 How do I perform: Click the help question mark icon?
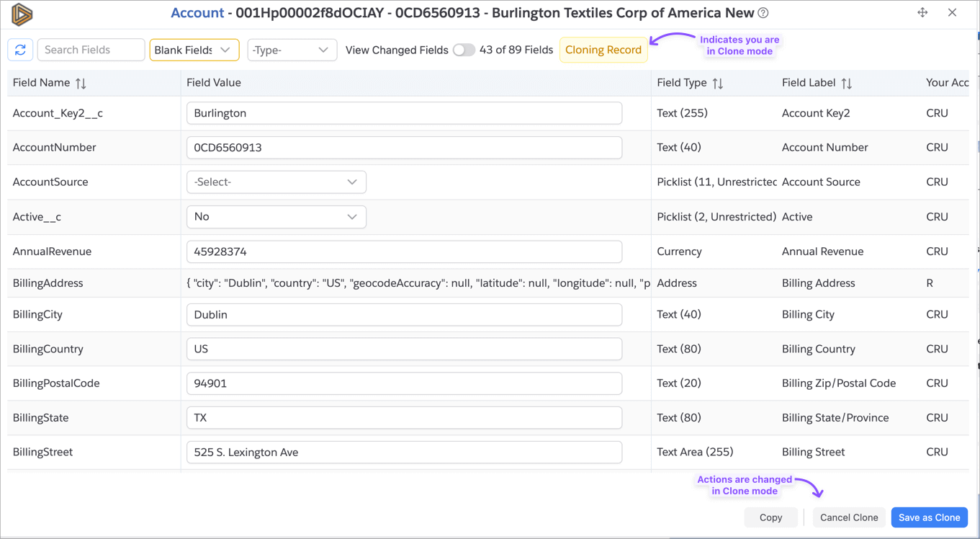coord(763,13)
